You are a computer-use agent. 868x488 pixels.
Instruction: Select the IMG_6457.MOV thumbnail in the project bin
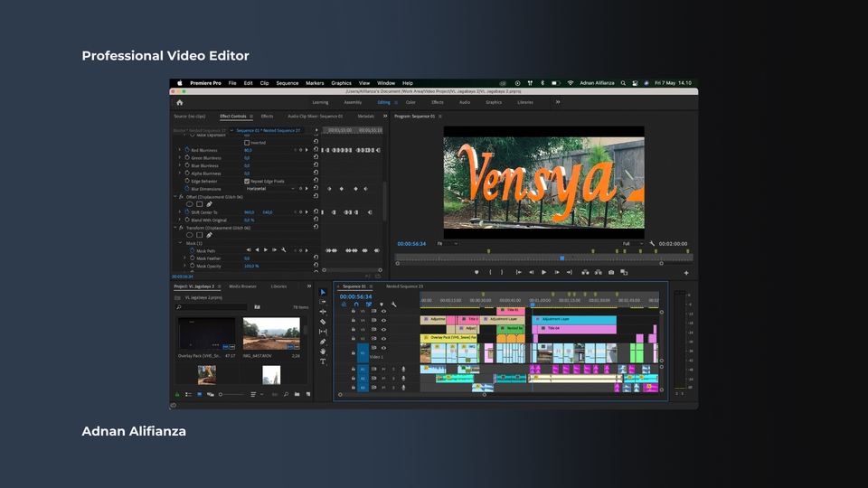coord(272,334)
